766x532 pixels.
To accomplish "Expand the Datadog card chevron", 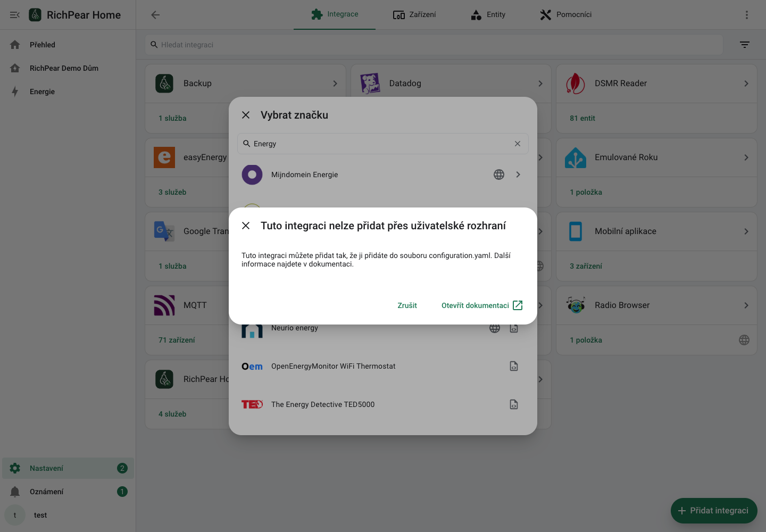I will click(x=540, y=84).
